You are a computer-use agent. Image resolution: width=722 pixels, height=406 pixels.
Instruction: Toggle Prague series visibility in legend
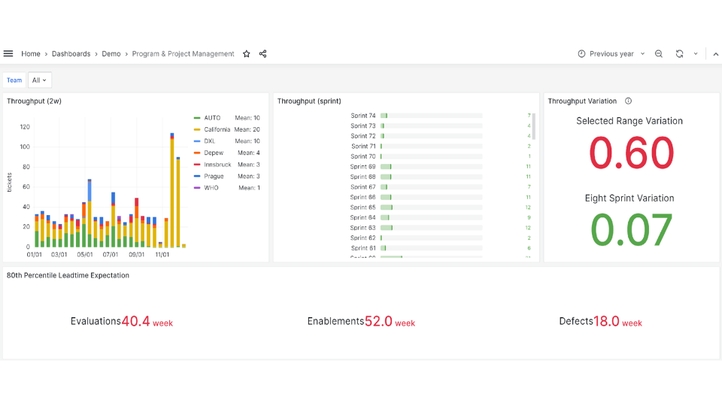click(213, 176)
